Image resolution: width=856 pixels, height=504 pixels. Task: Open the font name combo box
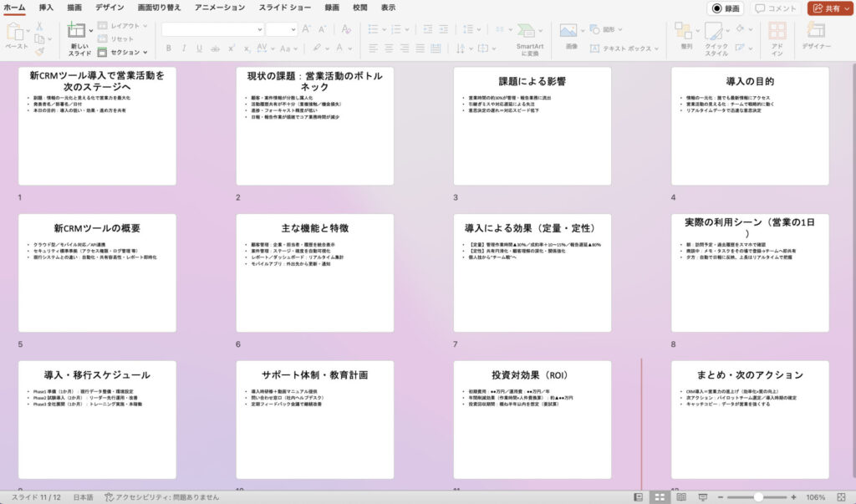tap(212, 29)
